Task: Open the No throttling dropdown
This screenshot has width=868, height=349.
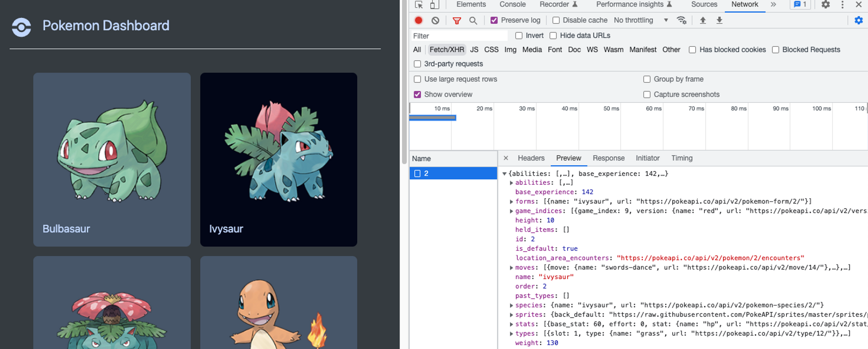Action: [x=641, y=20]
